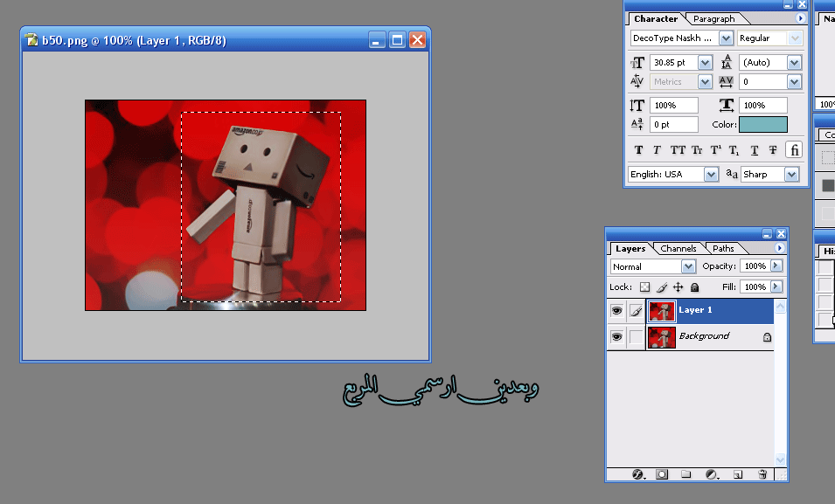The image size is (835, 504).
Task: Apply Faux Bold in Character panel
Action: [638, 150]
